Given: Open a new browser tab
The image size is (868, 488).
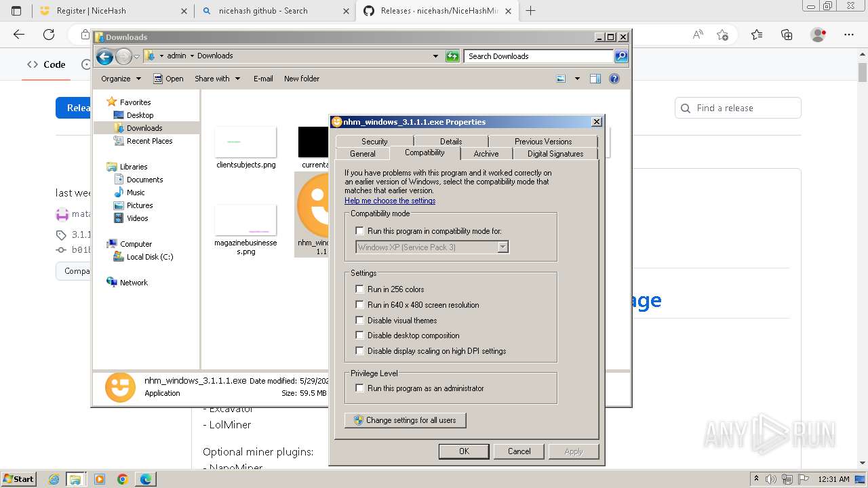Looking at the screenshot, I should [x=531, y=11].
